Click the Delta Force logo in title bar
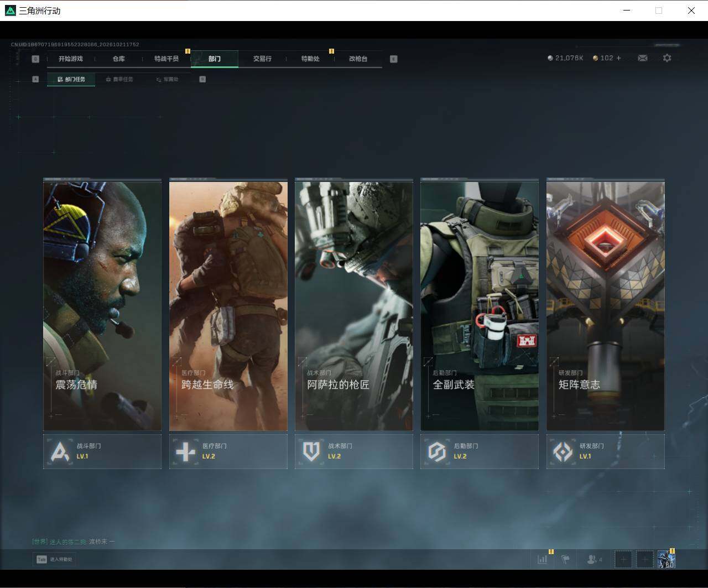This screenshot has height=588, width=708. (11, 11)
